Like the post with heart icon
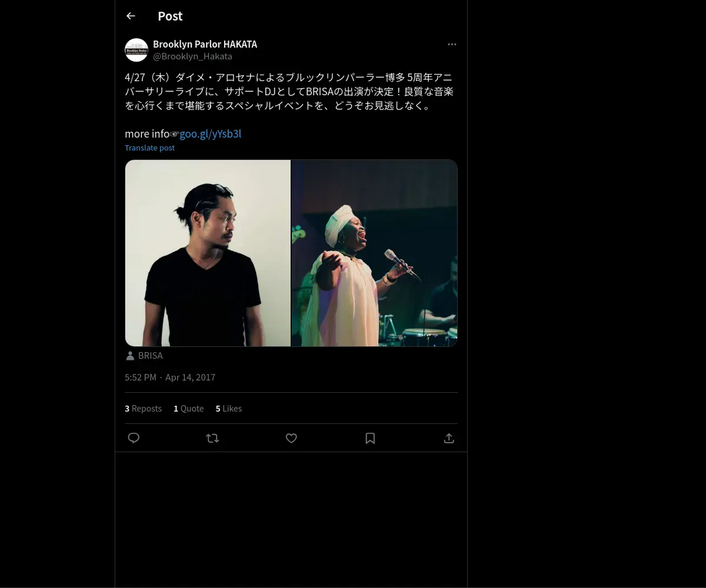Image resolution: width=706 pixels, height=588 pixels. click(291, 438)
